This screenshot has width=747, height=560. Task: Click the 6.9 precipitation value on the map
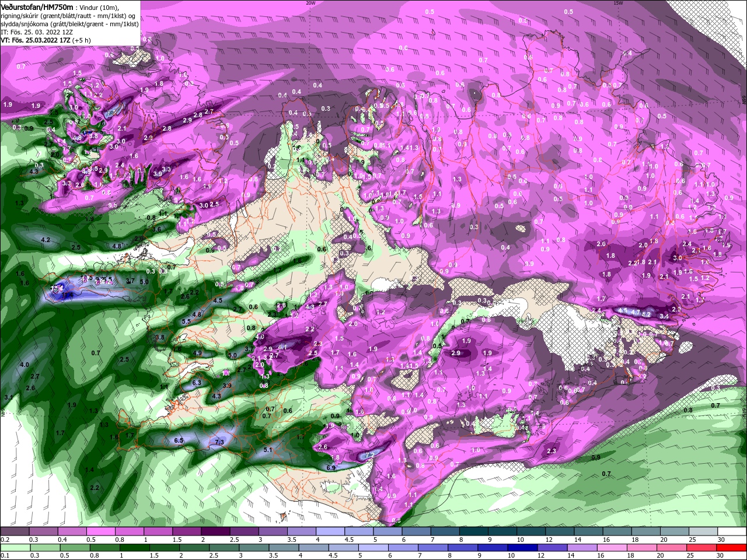pyautogui.click(x=331, y=468)
